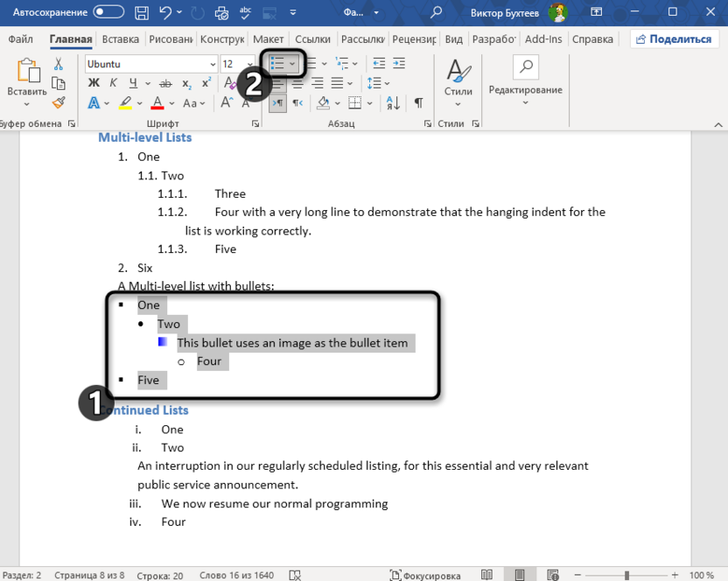Viewport: 728px width, 581px height.
Task: Increase the paragraph indent
Action: (399, 63)
